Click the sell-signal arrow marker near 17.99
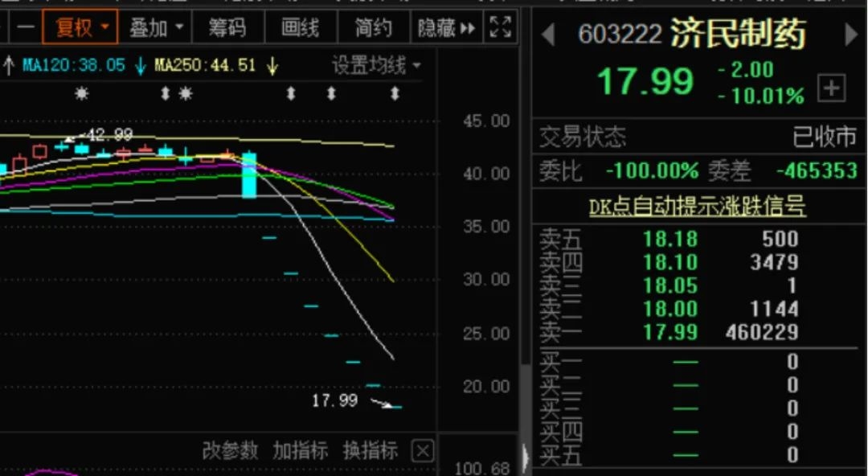This screenshot has height=476, width=868. click(x=380, y=403)
